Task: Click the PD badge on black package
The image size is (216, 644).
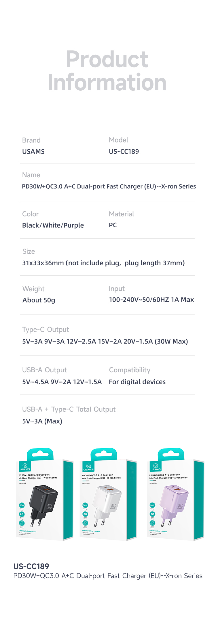Action: (22, 514)
